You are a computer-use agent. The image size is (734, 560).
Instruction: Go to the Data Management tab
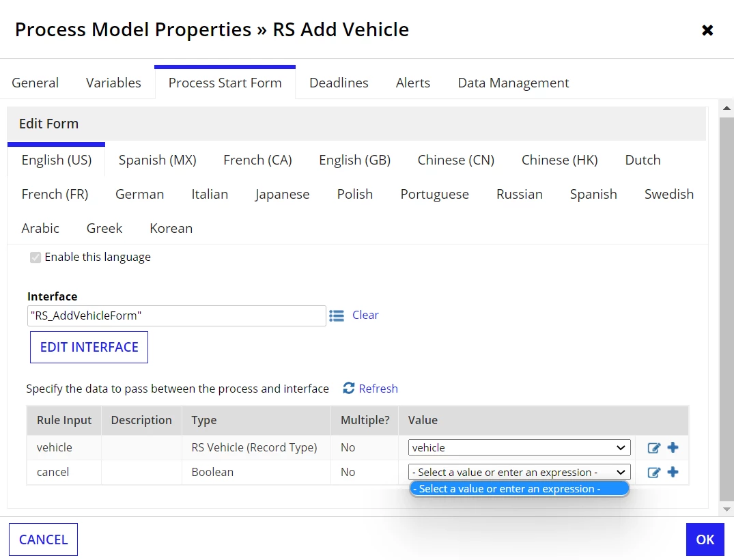513,83
